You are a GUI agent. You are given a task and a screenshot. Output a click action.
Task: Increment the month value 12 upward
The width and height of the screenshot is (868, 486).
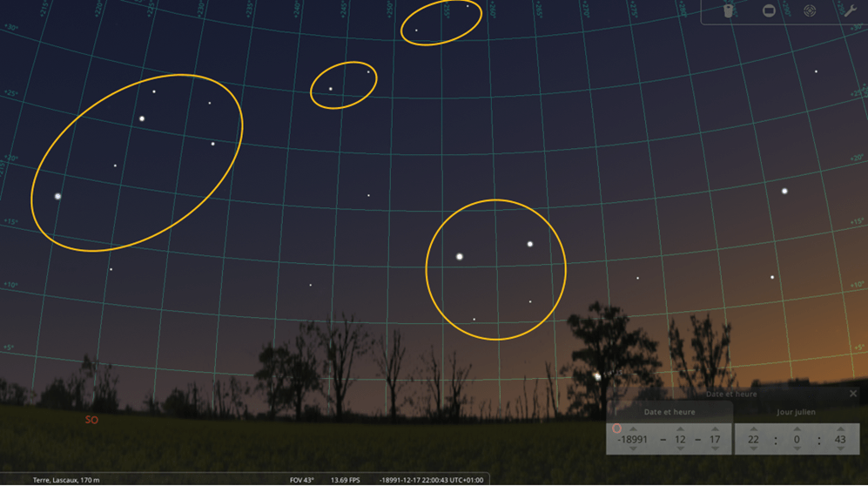(x=680, y=429)
